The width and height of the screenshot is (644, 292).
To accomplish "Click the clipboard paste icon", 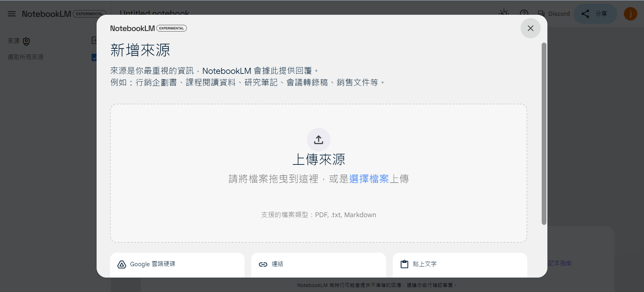I will 405,264.
